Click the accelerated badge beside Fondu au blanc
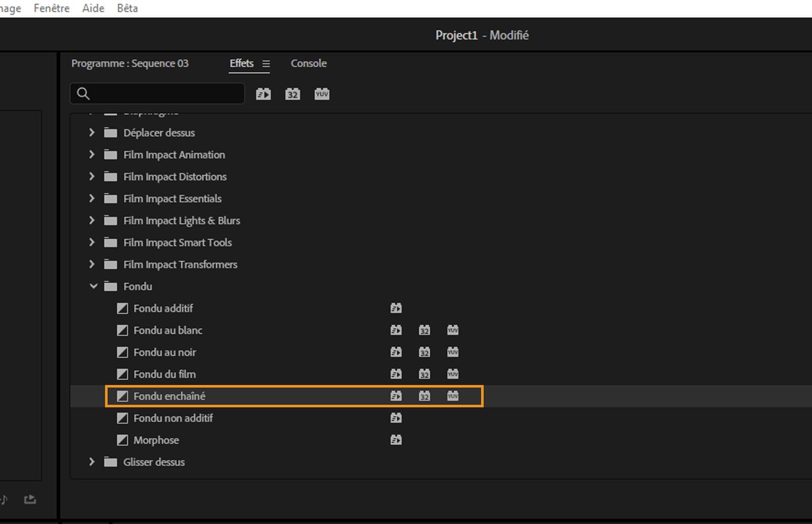This screenshot has height=524, width=812. coord(396,330)
